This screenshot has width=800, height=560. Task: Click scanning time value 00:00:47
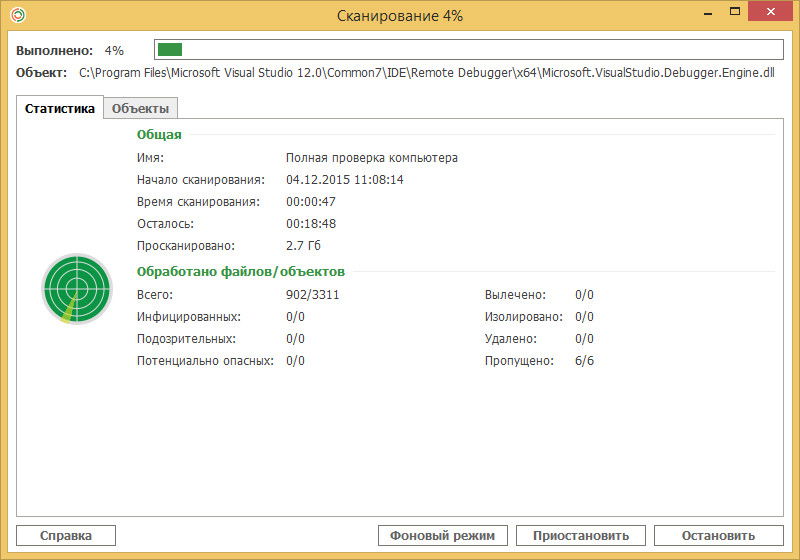[x=311, y=201]
